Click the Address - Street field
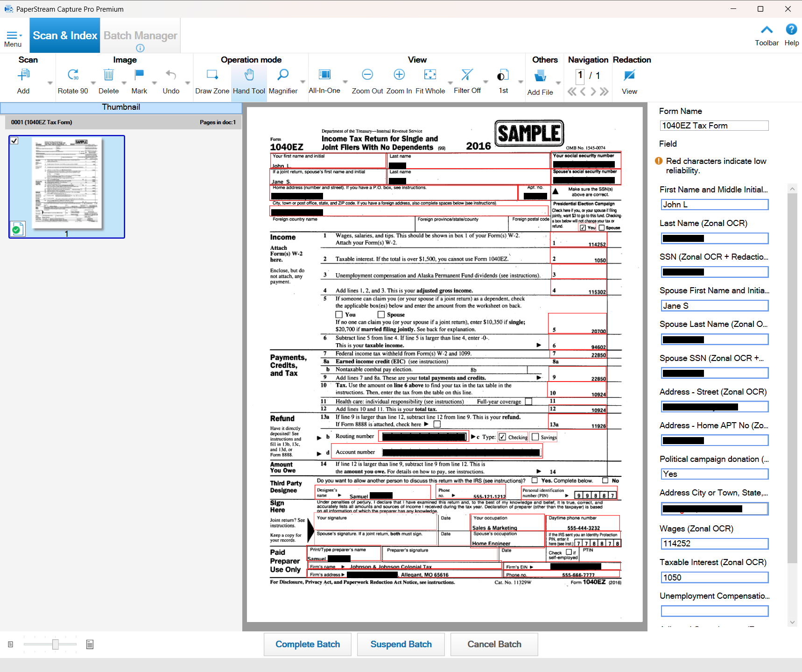This screenshot has height=672, width=802. (715, 407)
